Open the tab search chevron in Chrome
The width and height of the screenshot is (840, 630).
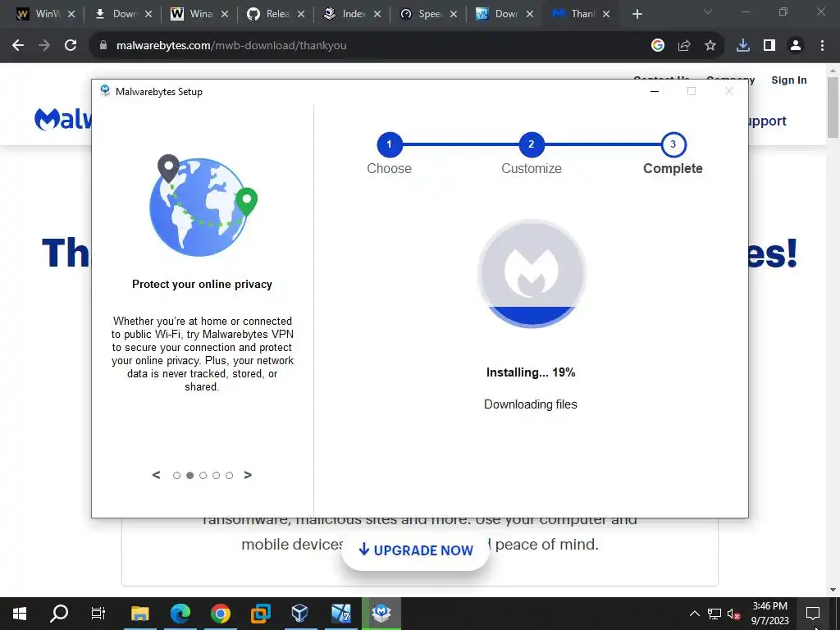pyautogui.click(x=708, y=11)
